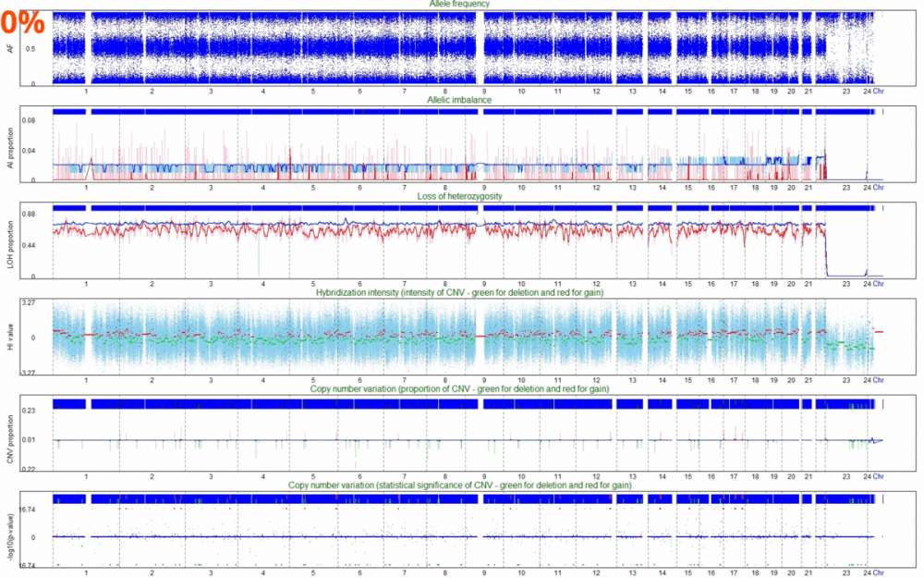Image resolution: width=924 pixels, height=578 pixels.
Task: Click the "Chr" label under Loss of heterozygosity plot
Action: [878, 284]
